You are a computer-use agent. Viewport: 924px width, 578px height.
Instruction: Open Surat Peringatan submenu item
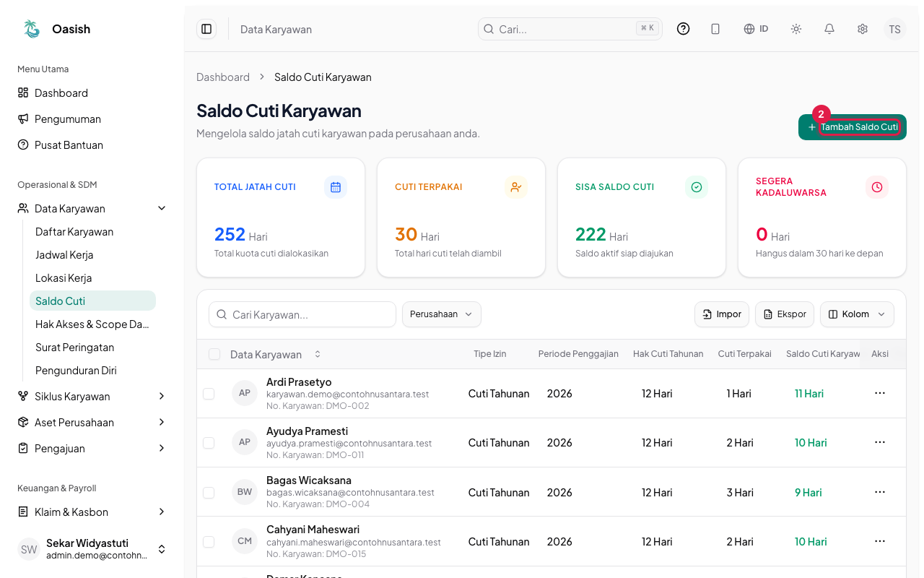click(92, 347)
